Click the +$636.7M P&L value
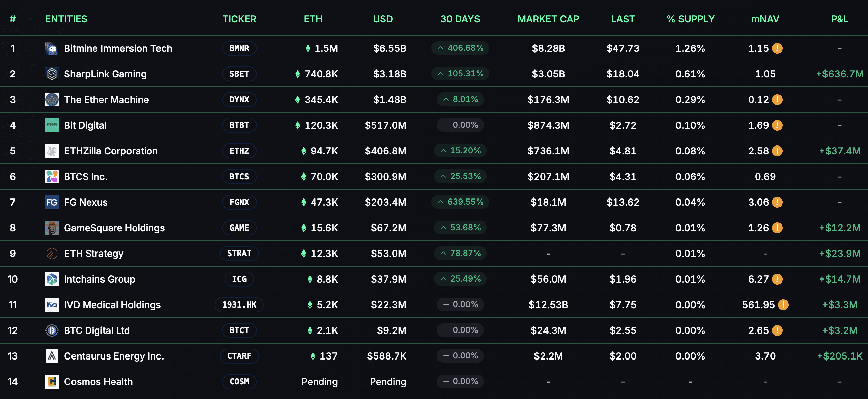This screenshot has height=399, width=868. (840, 74)
